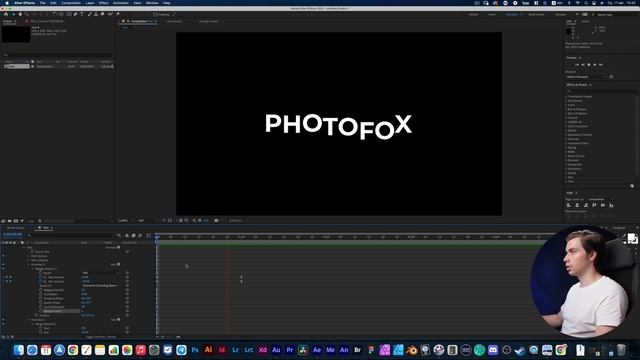
Task: Open the Preview Shortcut dropdown
Action: (x=587, y=77)
